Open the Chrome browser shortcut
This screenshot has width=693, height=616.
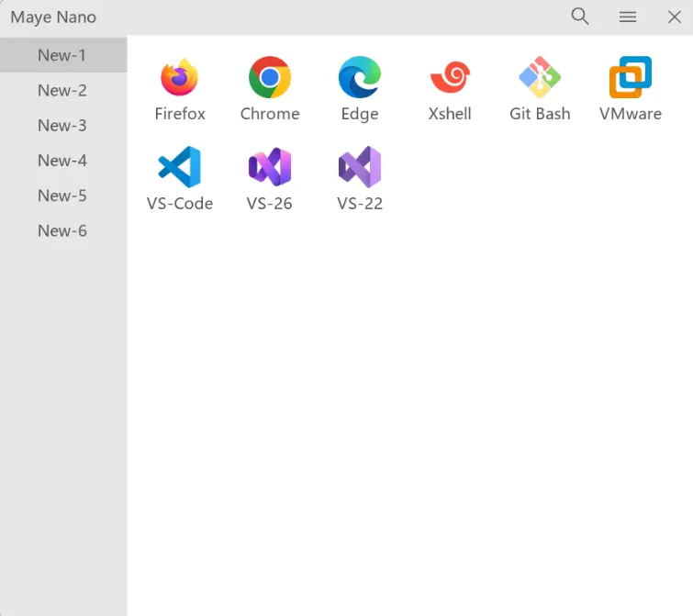pos(270,79)
